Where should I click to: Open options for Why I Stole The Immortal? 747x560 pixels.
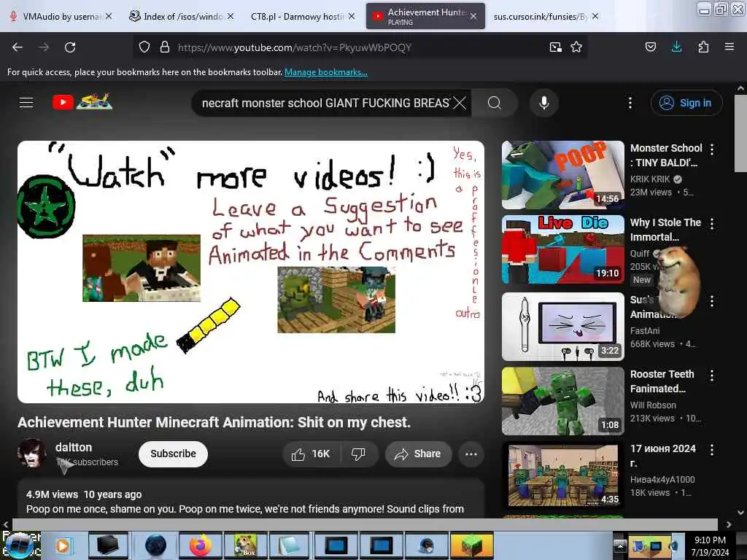[x=712, y=224]
